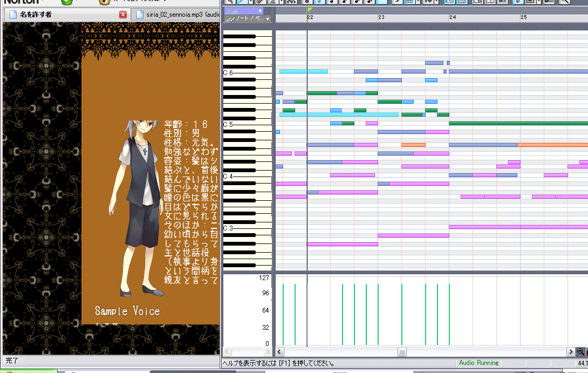Click the C 4 piano key

pyautogui.click(x=248, y=176)
